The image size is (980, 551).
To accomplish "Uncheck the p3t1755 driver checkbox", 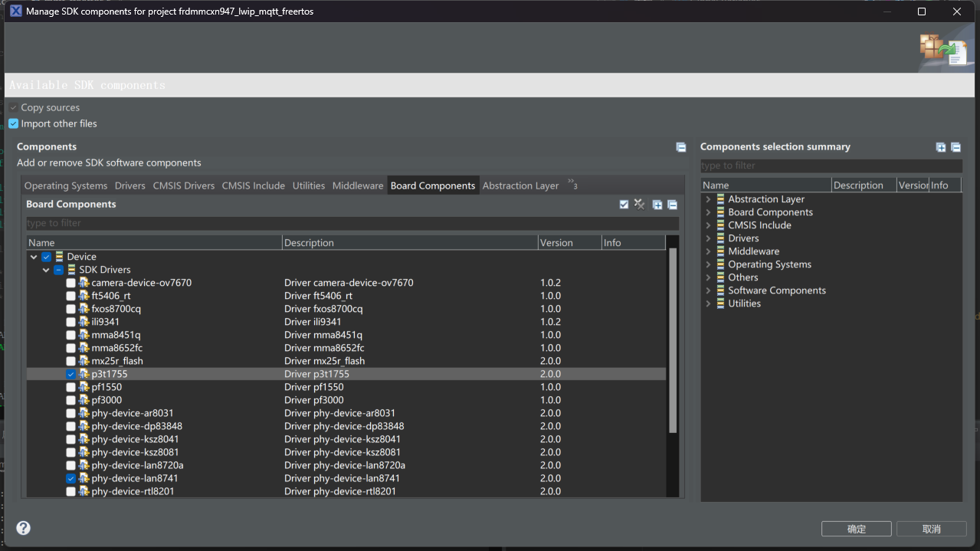I will pos(70,374).
